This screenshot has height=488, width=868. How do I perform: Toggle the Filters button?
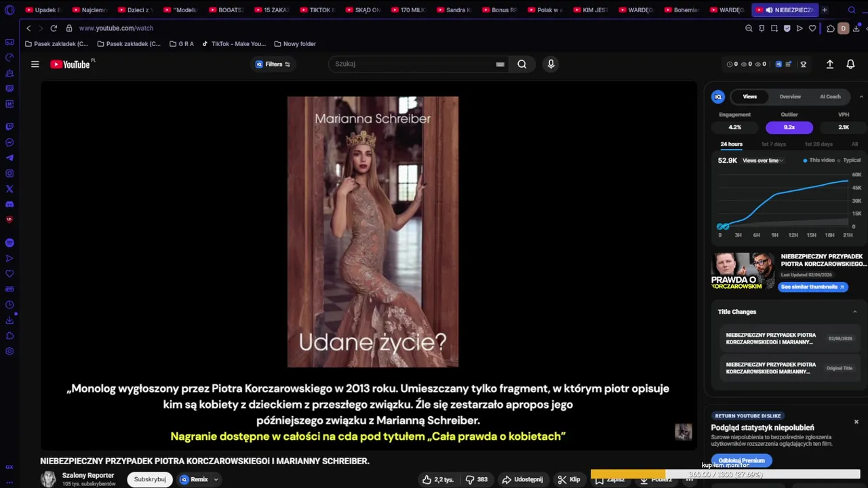273,64
